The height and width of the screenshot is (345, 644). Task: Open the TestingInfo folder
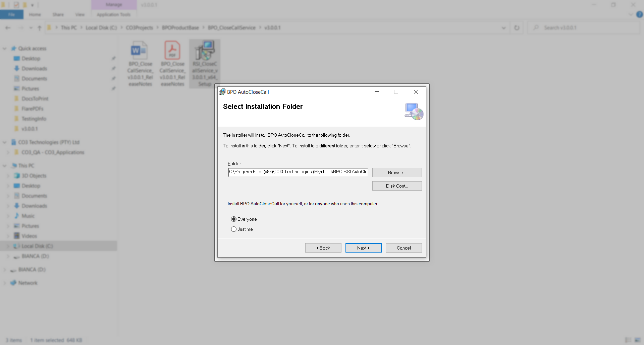pos(34,119)
